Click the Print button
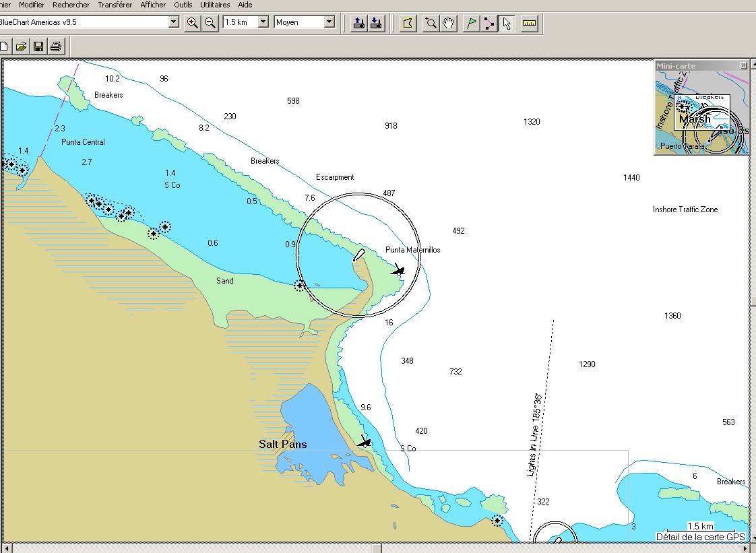Screen dimensions: 756x553 tap(56, 46)
